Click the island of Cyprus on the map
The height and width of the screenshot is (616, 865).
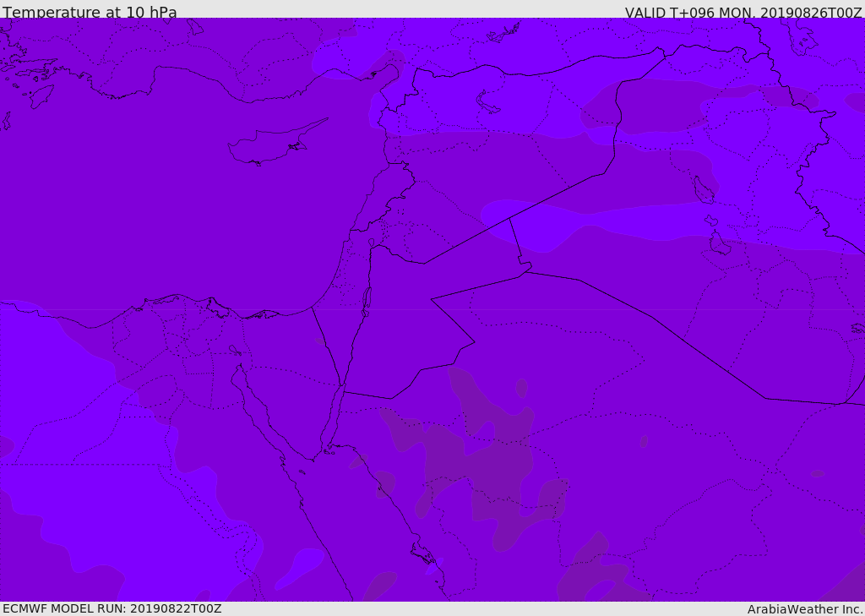(276, 143)
